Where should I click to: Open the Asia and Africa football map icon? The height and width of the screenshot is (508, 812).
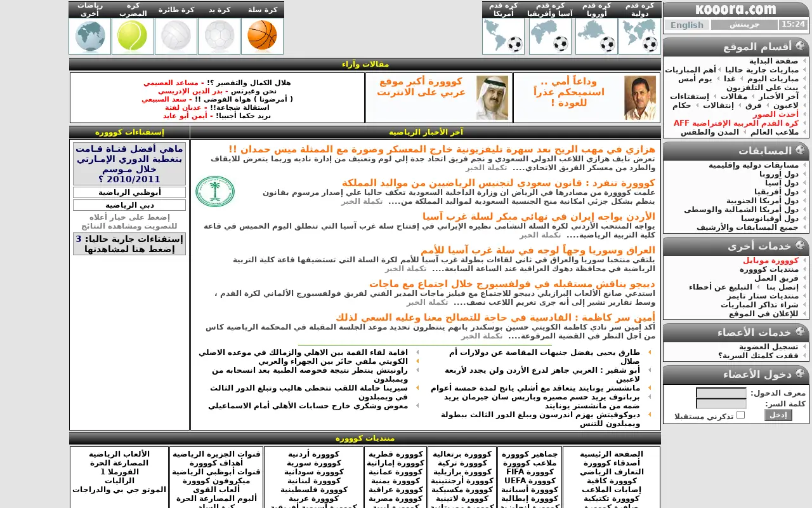pyautogui.click(x=550, y=36)
